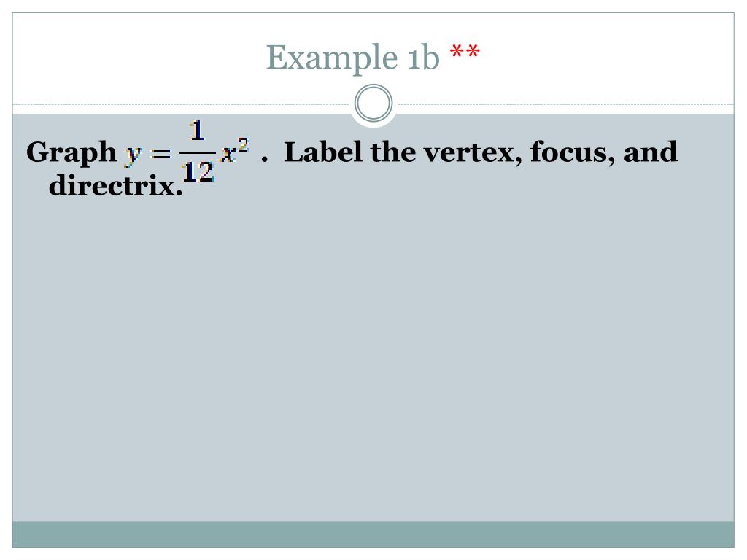The height and width of the screenshot is (560, 747).
Task: Click the dashed divider right of the circle
Action: click(566, 104)
